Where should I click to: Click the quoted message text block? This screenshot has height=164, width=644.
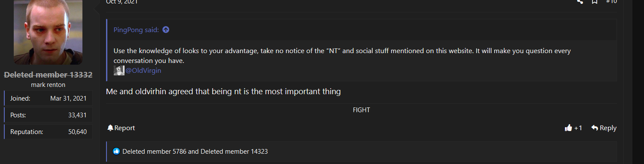(342, 56)
